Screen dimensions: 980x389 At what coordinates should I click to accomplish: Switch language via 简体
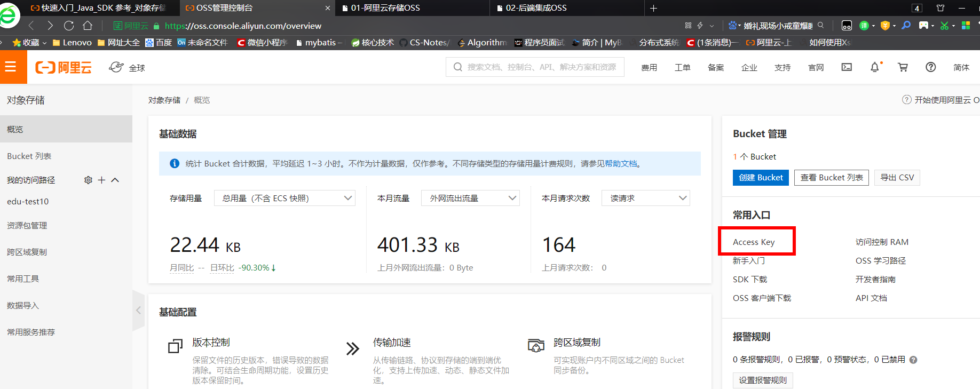[961, 67]
